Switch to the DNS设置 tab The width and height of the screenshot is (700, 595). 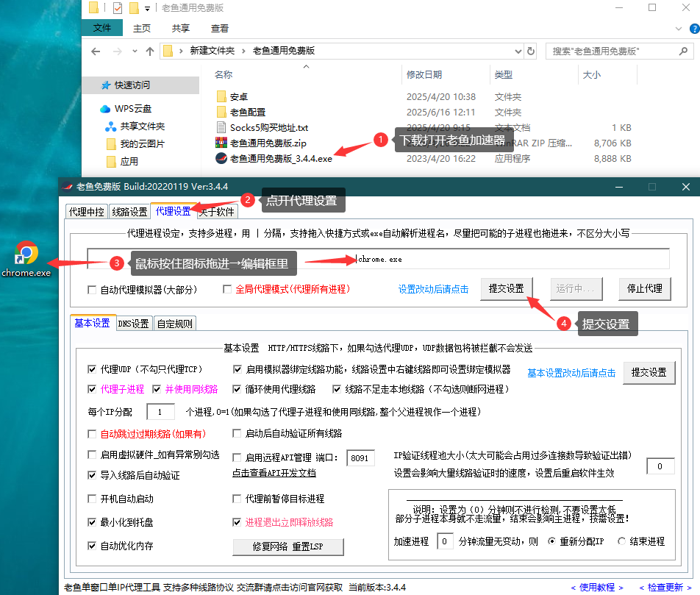[133, 322]
